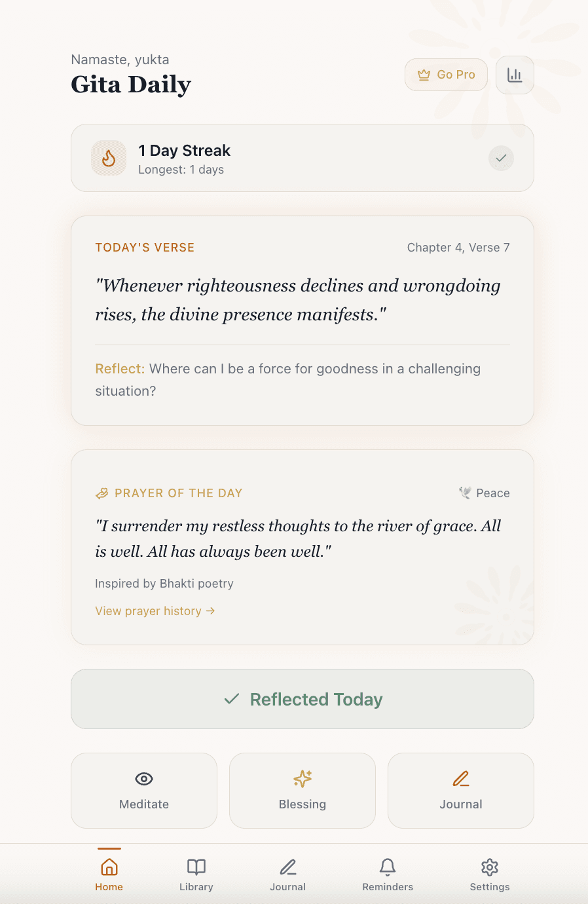Viewport: 588px width, 904px height.
Task: Switch to the Journal tab
Action: [287, 873]
